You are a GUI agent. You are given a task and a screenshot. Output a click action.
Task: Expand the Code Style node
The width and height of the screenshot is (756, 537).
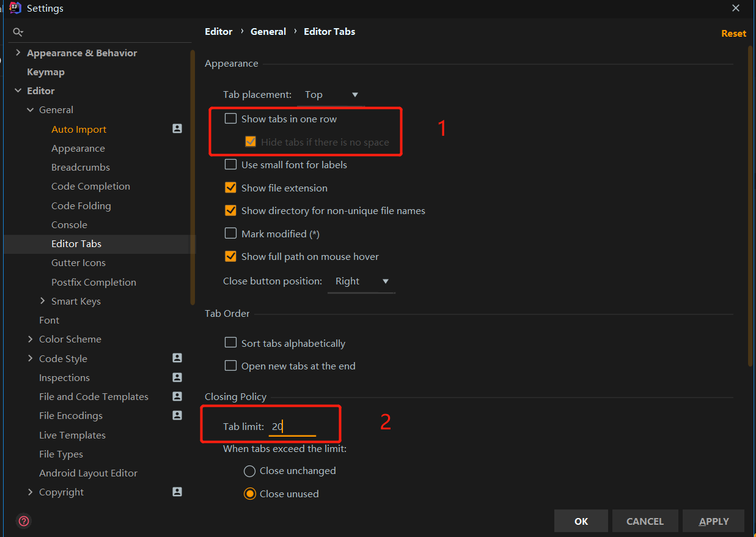pyautogui.click(x=30, y=358)
